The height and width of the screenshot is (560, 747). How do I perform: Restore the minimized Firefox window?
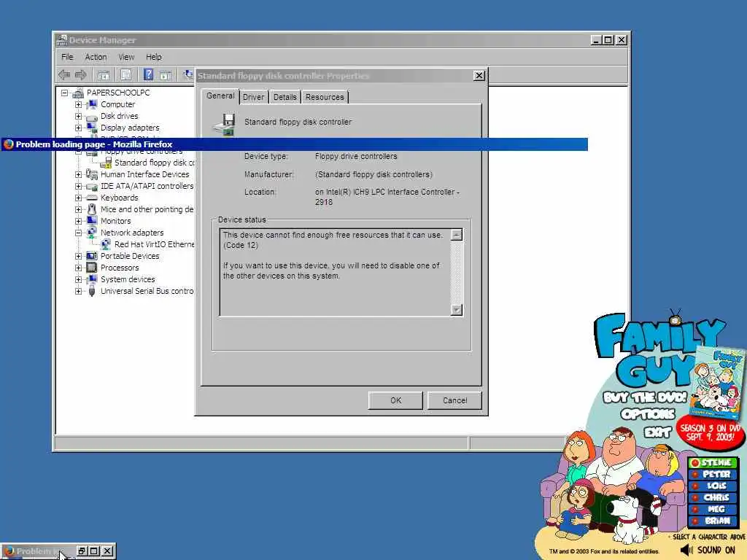pyautogui.click(x=82, y=551)
